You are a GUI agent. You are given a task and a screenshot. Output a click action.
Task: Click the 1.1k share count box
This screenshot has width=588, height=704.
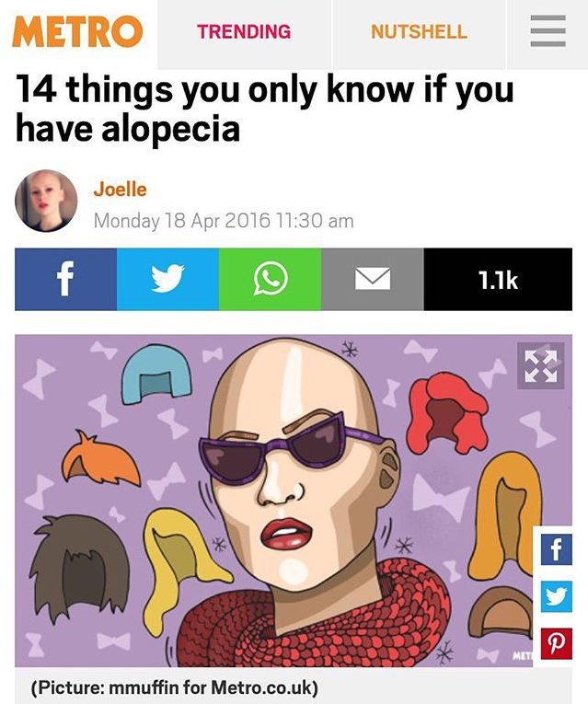pyautogui.click(x=498, y=279)
